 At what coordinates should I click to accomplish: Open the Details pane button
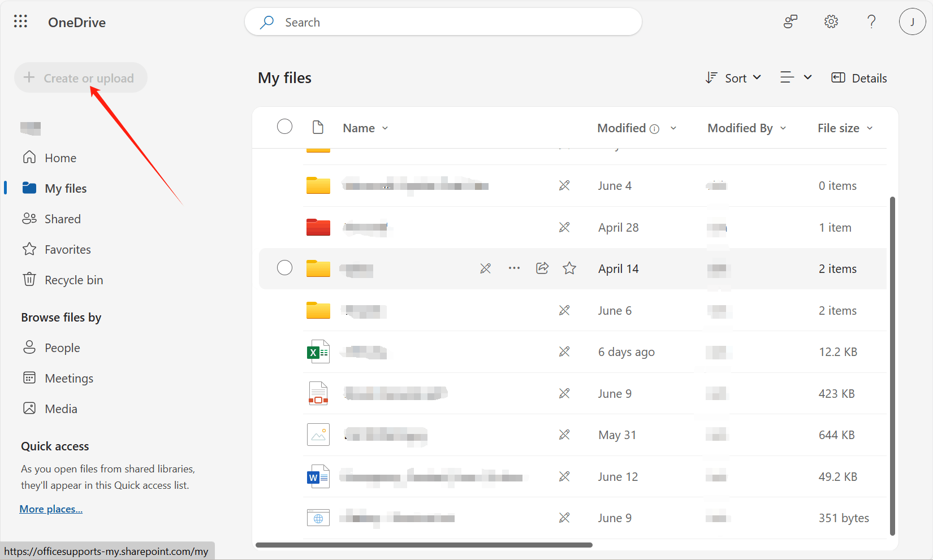click(x=859, y=78)
